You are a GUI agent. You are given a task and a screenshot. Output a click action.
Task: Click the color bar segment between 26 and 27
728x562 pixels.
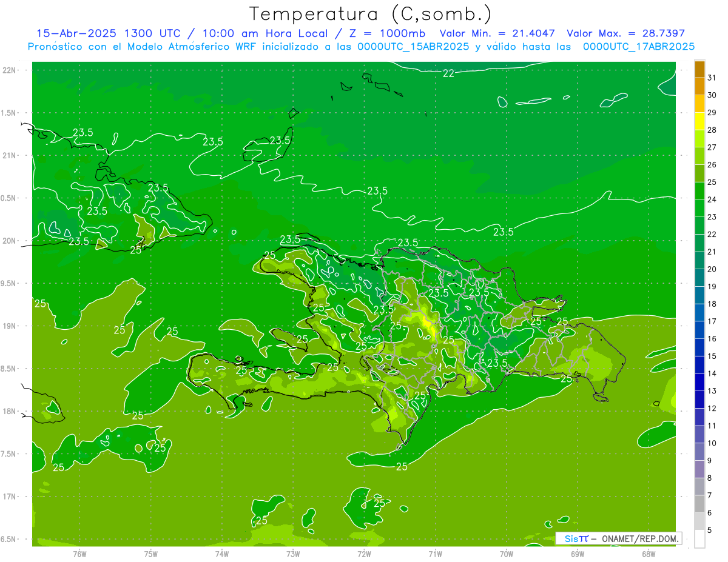[x=699, y=156]
